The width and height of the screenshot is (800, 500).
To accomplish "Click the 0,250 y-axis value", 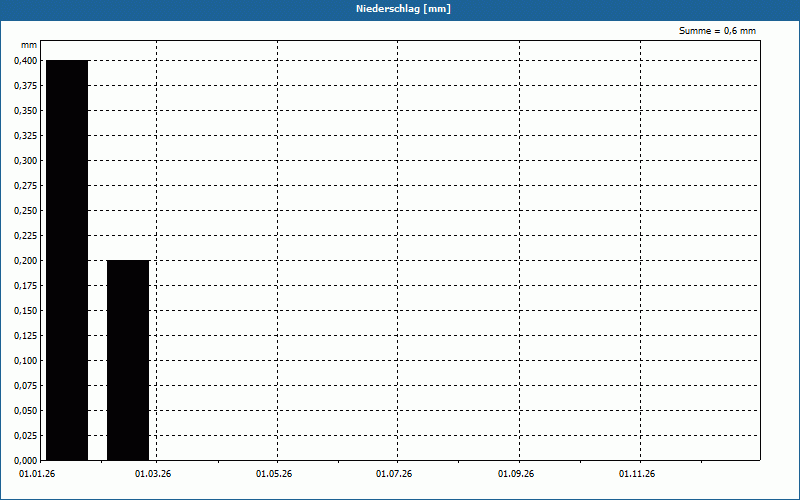I will tap(26, 211).
